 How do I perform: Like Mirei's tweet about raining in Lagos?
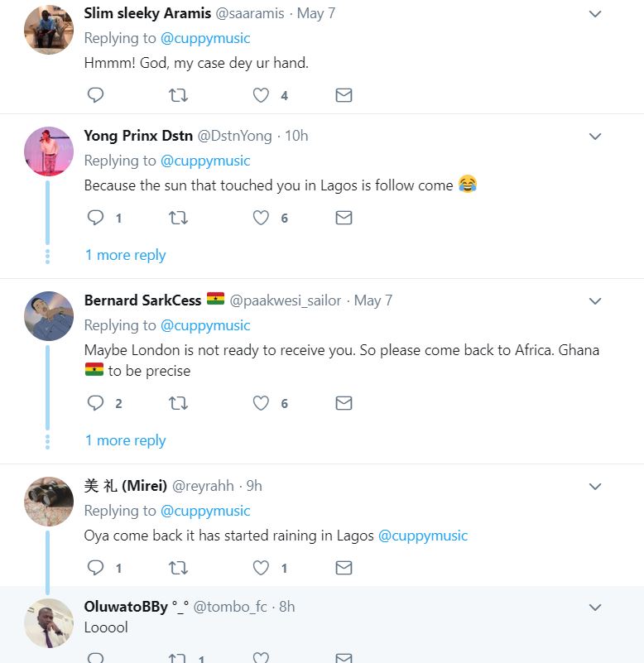point(262,568)
